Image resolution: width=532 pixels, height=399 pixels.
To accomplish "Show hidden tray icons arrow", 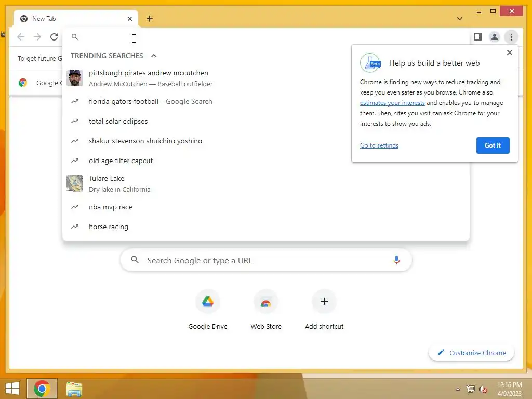I will coord(458,389).
